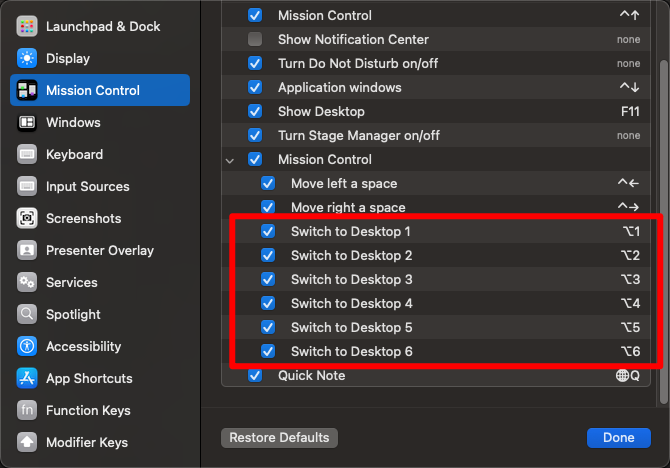Toggle Switch to Desktop 3 checkbox
This screenshot has width=670, height=468.
click(x=268, y=279)
